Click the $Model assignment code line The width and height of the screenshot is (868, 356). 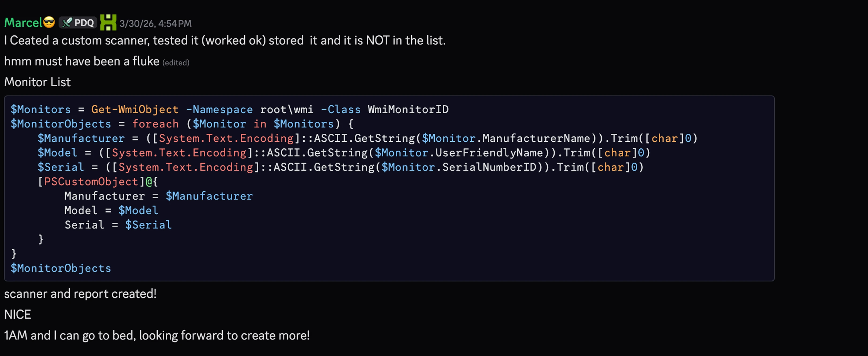(x=344, y=153)
